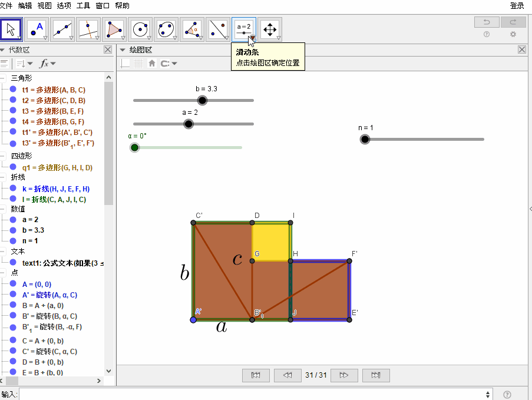The image size is (532, 400).
Task: Reset view with the home icon
Action: click(152, 64)
